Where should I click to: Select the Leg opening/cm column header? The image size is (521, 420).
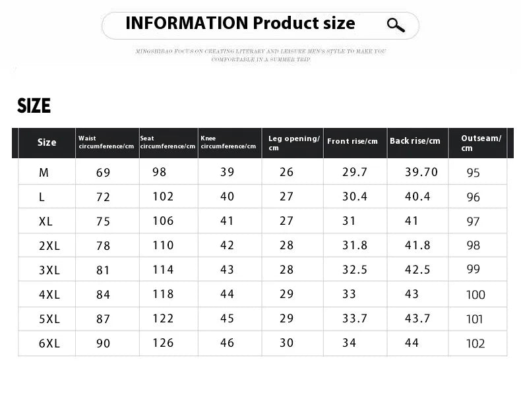click(294, 143)
